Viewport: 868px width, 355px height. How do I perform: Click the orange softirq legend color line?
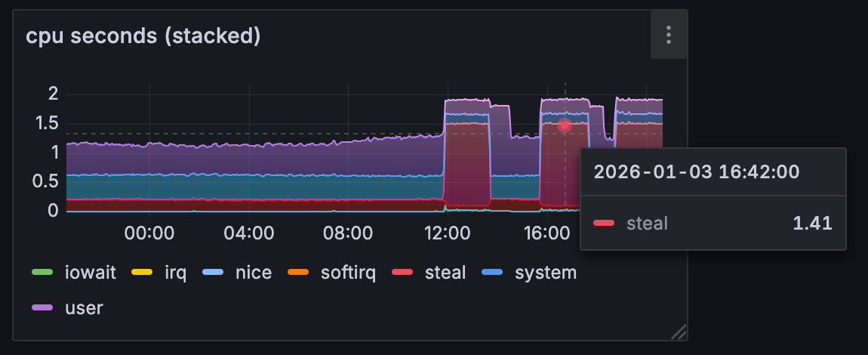point(299,273)
